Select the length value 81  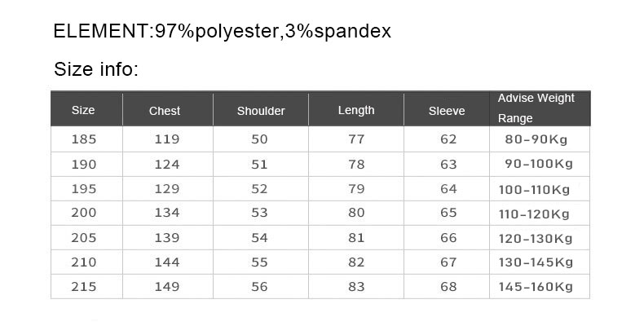coord(356,238)
